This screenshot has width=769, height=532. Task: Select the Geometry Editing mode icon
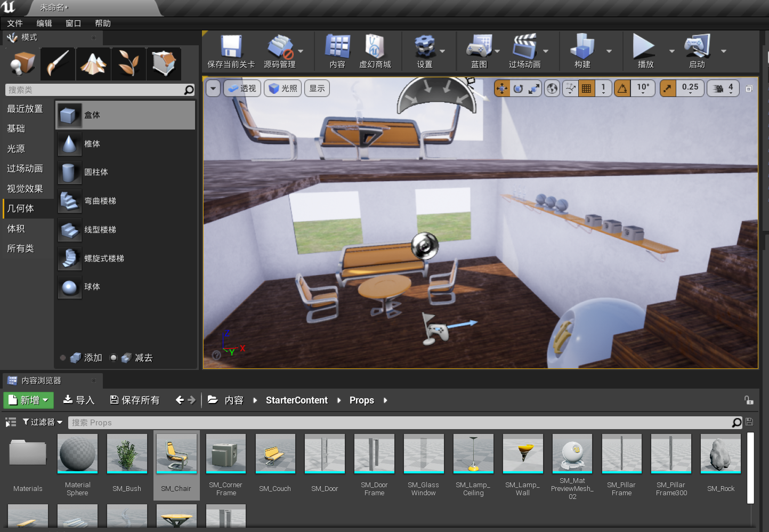(164, 63)
